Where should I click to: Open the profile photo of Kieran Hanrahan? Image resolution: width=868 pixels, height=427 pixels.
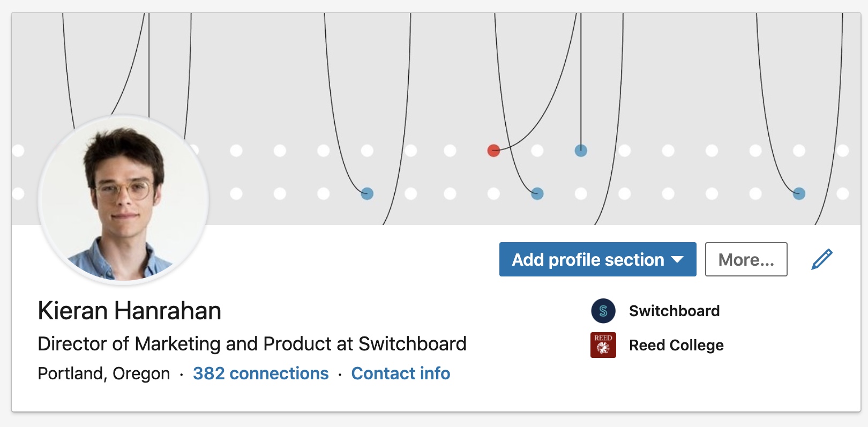pyautogui.click(x=124, y=199)
